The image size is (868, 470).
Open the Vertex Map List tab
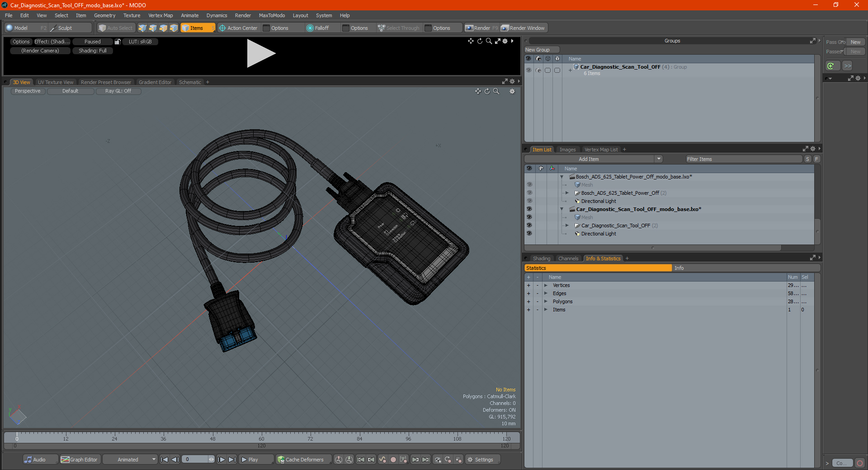tap(601, 150)
